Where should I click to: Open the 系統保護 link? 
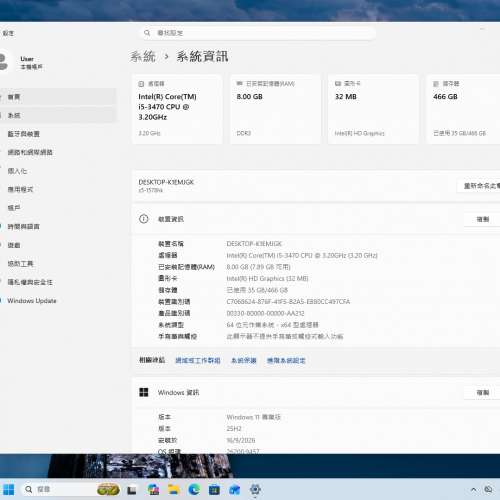point(244,360)
